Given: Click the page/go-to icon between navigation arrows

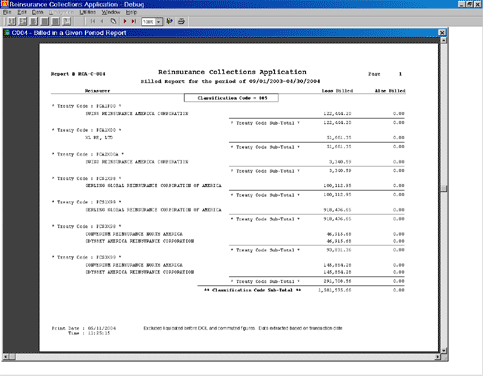Looking at the screenshot, I should pyautogui.click(x=113, y=21).
